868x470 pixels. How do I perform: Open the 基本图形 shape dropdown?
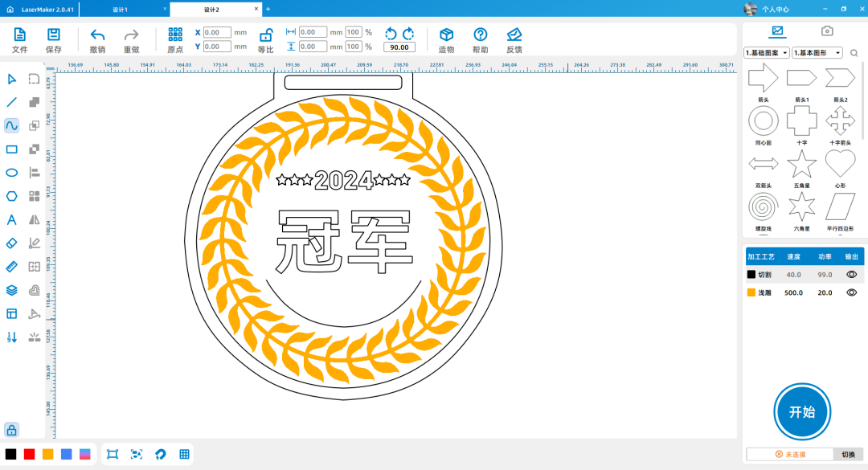817,53
